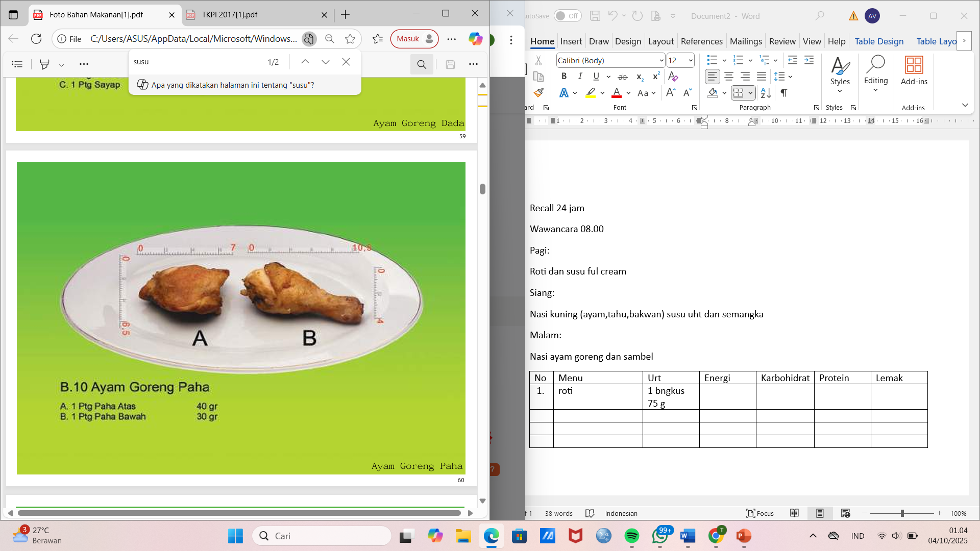Grow font size in Word
This screenshot has width=980, height=551.
click(x=671, y=92)
